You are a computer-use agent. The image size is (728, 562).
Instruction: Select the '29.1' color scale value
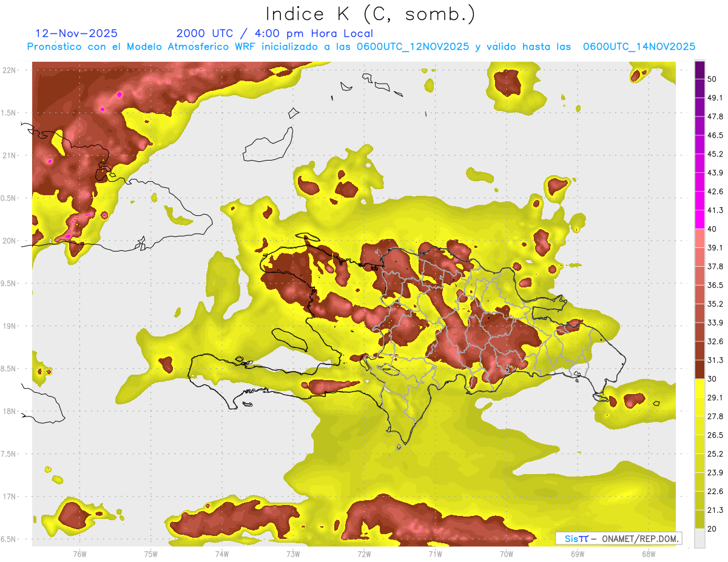[x=715, y=398]
